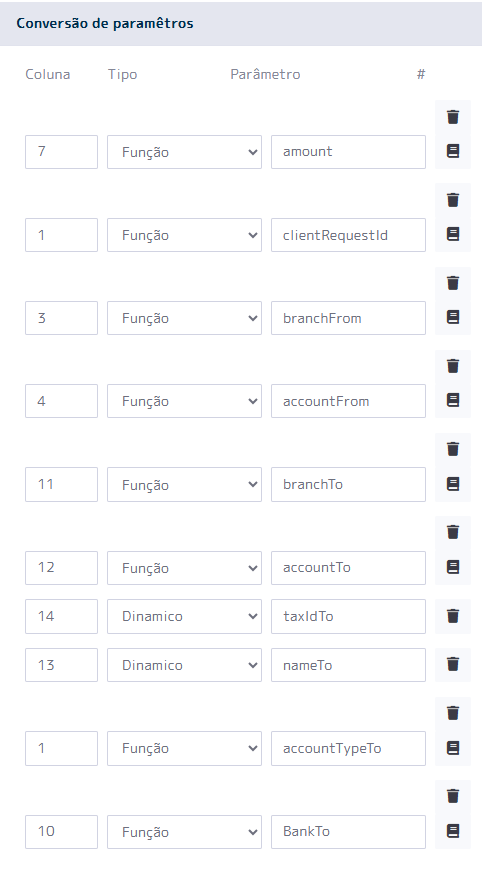Expand Dinamico dropdown for nameTo
The image size is (482, 870).
[x=184, y=665]
